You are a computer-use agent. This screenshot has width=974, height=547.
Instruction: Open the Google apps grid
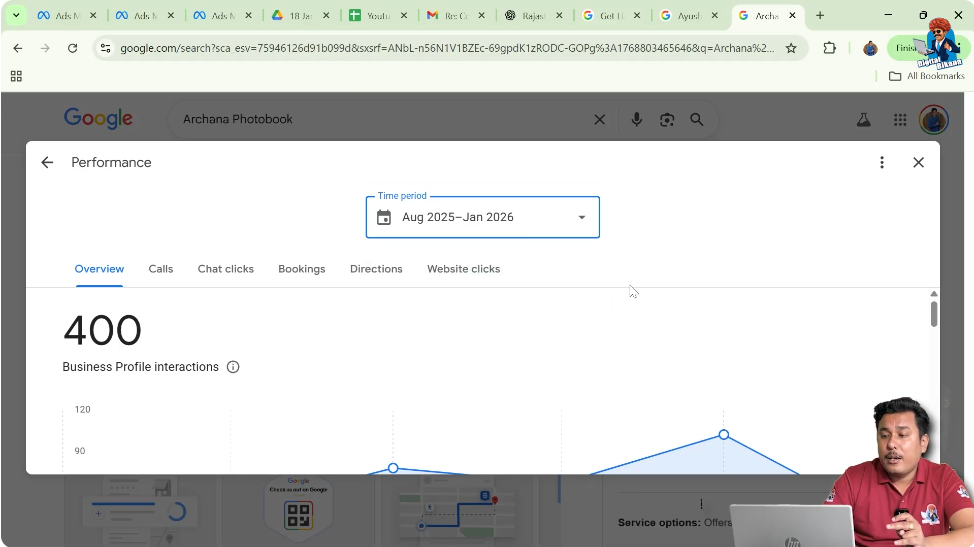point(900,120)
